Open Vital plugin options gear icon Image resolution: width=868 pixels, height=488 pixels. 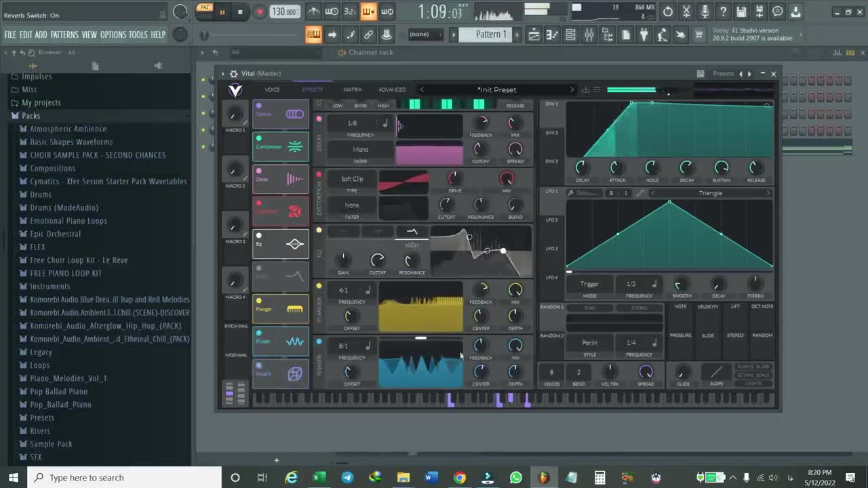[233, 73]
